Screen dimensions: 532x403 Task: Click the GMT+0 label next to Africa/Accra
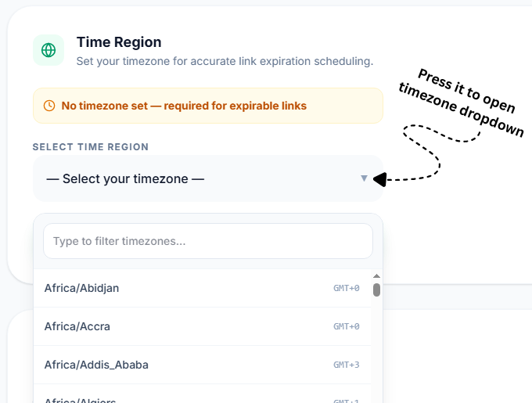click(x=347, y=326)
